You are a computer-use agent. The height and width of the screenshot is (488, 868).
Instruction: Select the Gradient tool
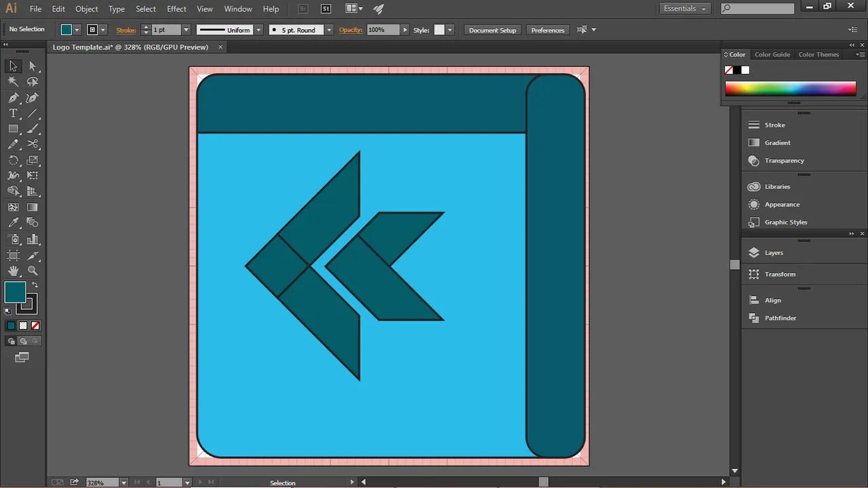tap(33, 207)
